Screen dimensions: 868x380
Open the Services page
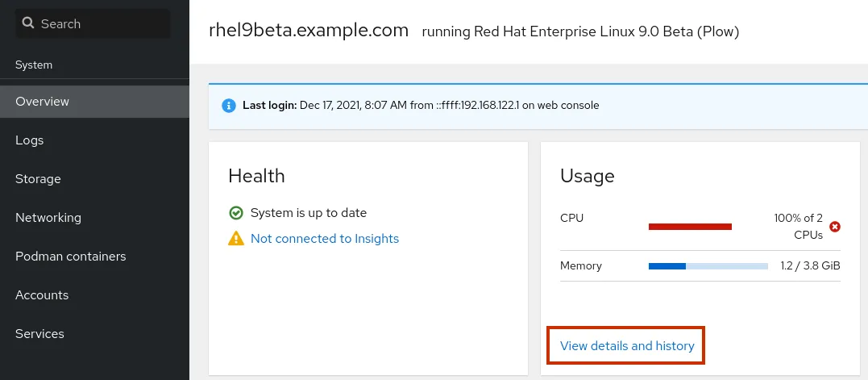click(x=94, y=334)
